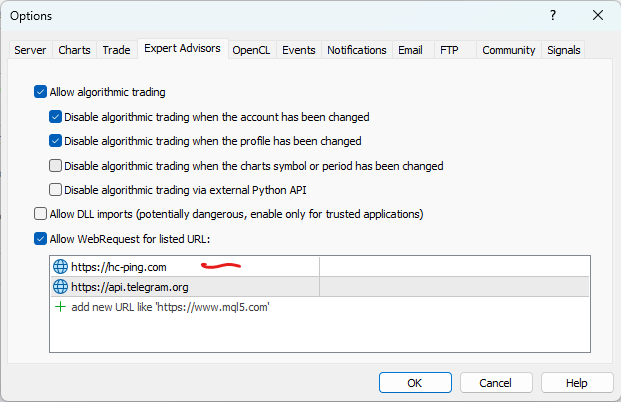621x402 pixels.
Task: Uncheck disable trading when account changed
Action: 56,117
